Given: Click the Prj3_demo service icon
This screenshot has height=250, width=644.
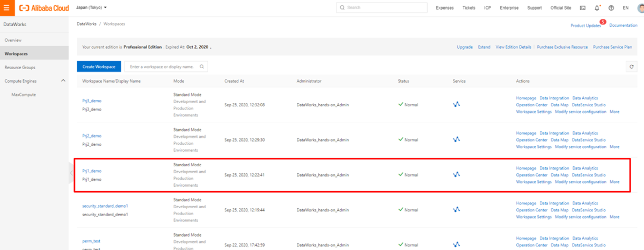Looking at the screenshot, I should tap(457, 105).
